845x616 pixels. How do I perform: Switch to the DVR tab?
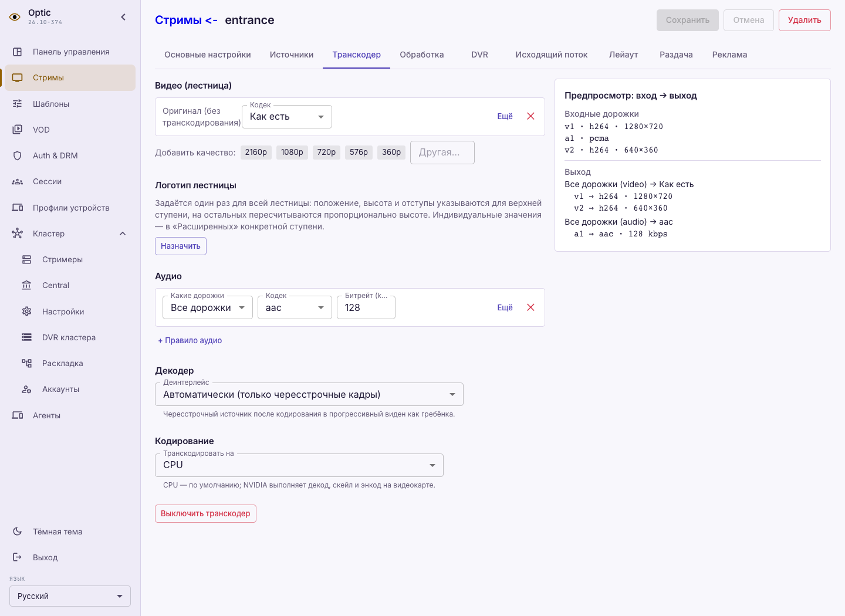479,55
